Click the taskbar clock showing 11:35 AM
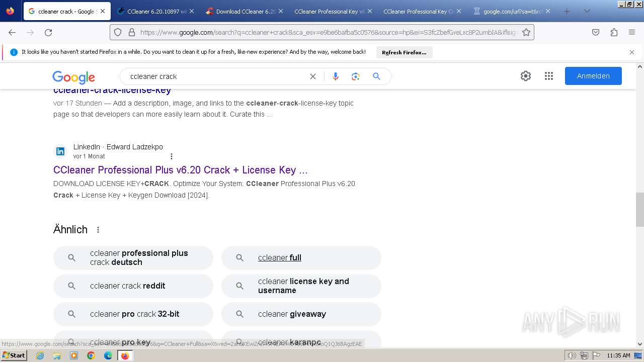 point(618,355)
